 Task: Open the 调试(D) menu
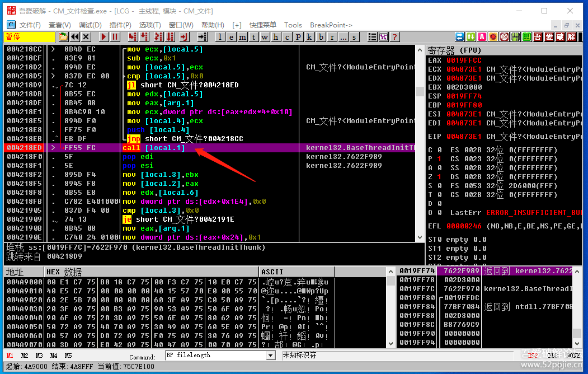[90, 25]
